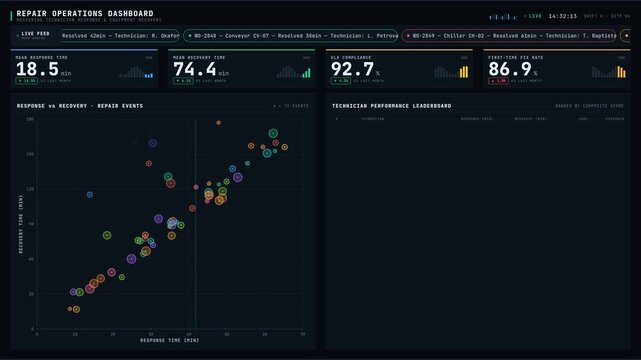Viewport: 641px width, 360px height.
Task: Select the purple scatter point below recovery 180
Action: (153, 143)
